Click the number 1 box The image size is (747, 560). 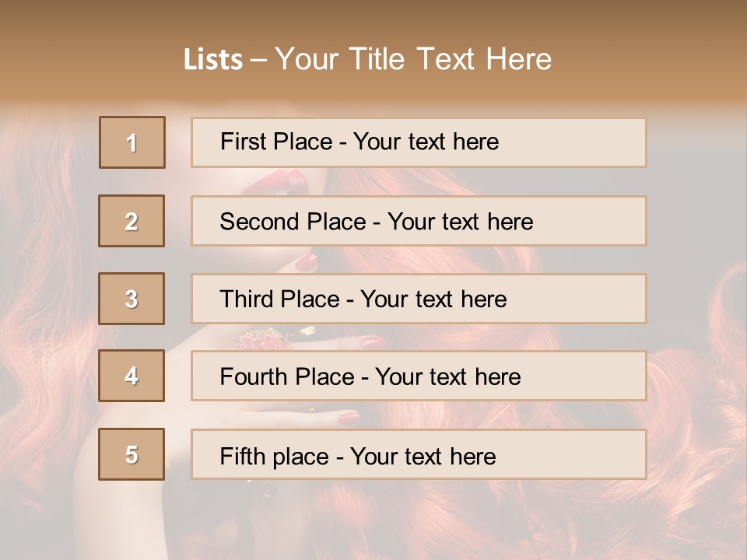pos(132,142)
